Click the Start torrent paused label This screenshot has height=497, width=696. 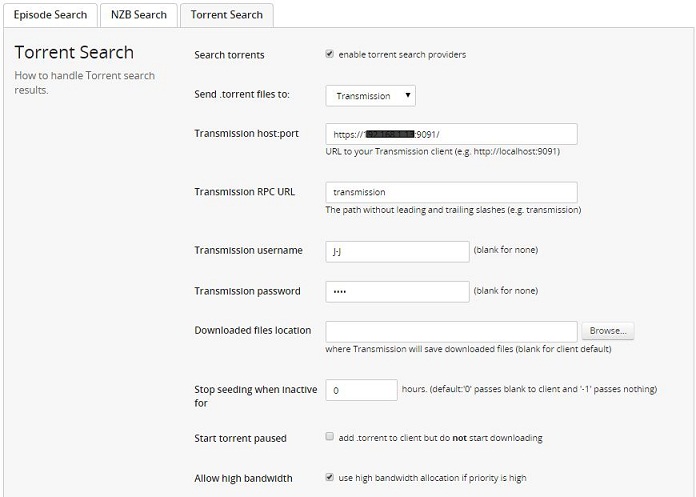240,438
